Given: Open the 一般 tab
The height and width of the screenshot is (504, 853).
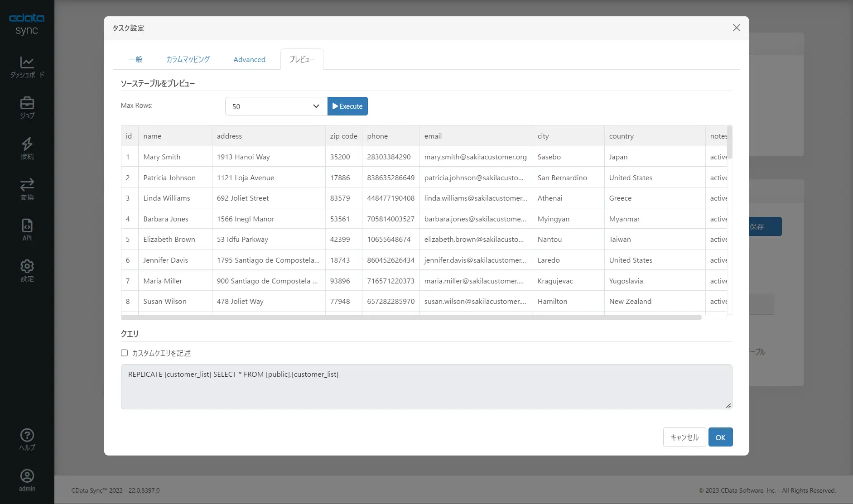Looking at the screenshot, I should coord(135,59).
